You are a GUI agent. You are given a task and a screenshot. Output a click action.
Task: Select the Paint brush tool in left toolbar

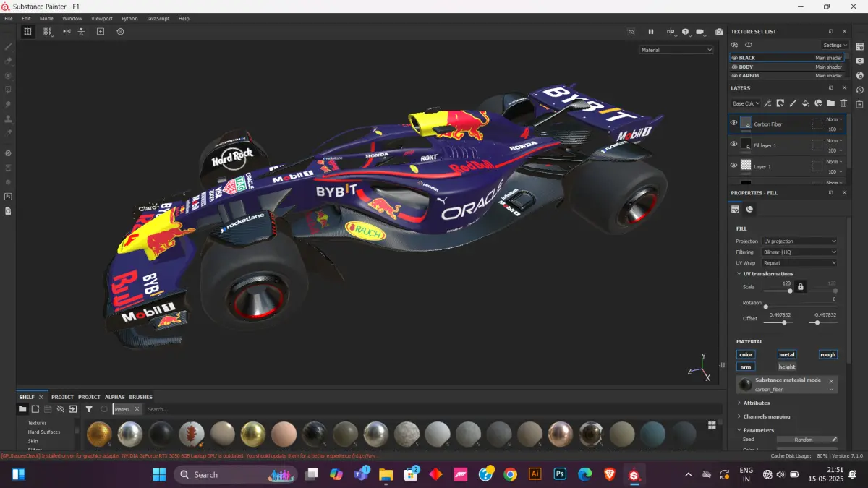coord(8,46)
